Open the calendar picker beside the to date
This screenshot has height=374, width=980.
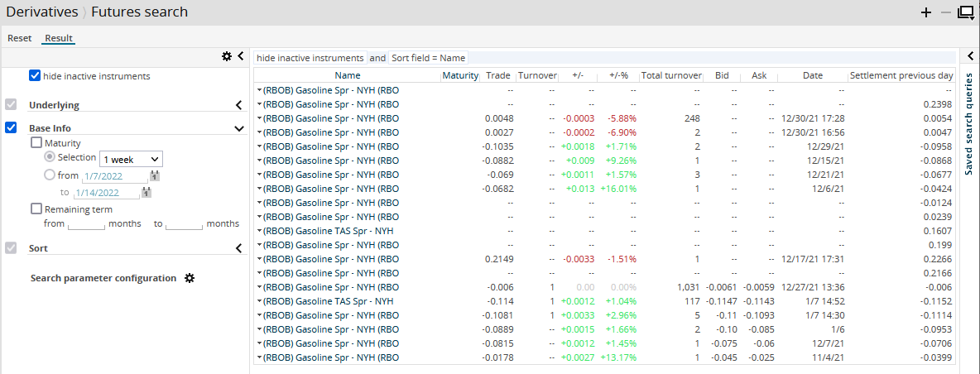coord(147,193)
